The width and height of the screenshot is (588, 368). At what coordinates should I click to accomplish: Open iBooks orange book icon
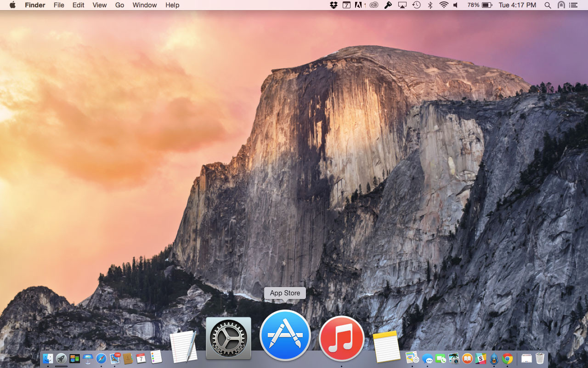click(467, 358)
